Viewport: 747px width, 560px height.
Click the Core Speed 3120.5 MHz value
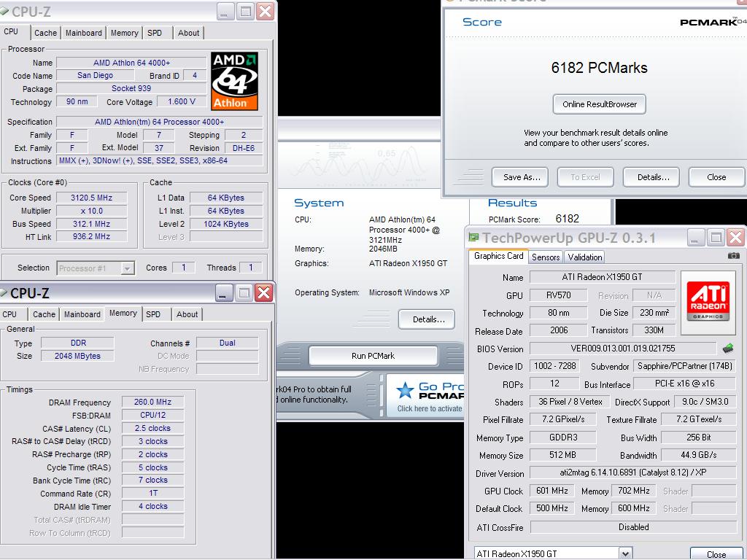click(x=91, y=198)
